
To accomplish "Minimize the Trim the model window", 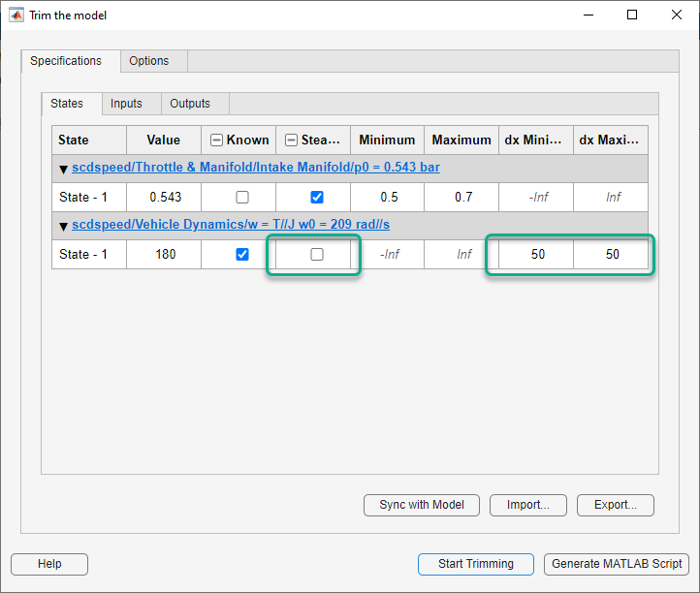I will point(589,16).
